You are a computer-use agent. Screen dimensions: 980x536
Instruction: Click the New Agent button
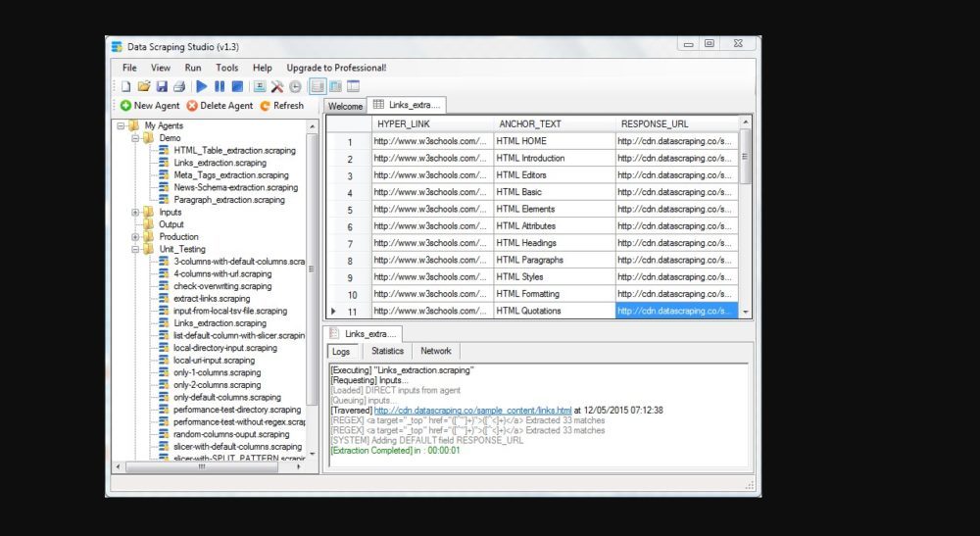[150, 106]
